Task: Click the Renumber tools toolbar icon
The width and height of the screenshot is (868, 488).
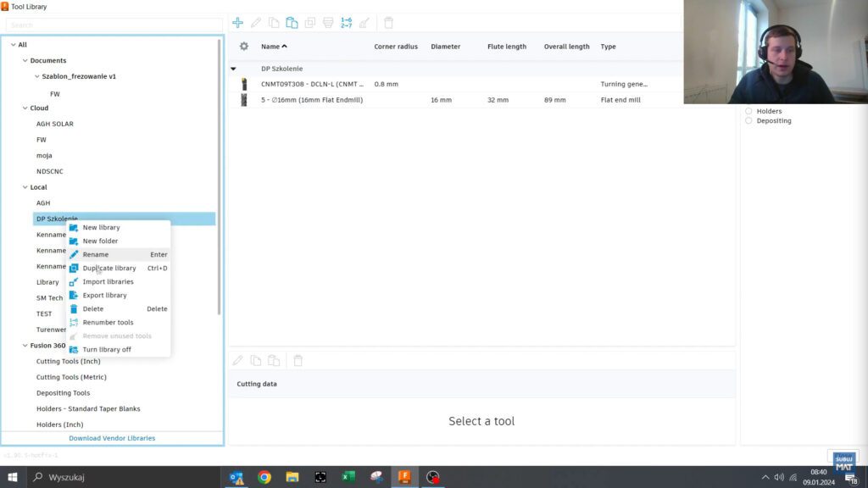Action: pos(346,23)
